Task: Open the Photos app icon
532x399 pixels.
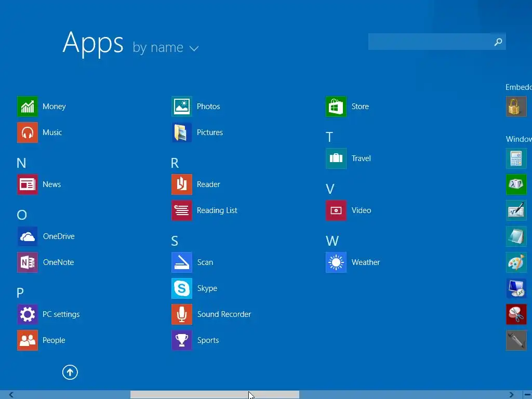Action: click(181, 107)
